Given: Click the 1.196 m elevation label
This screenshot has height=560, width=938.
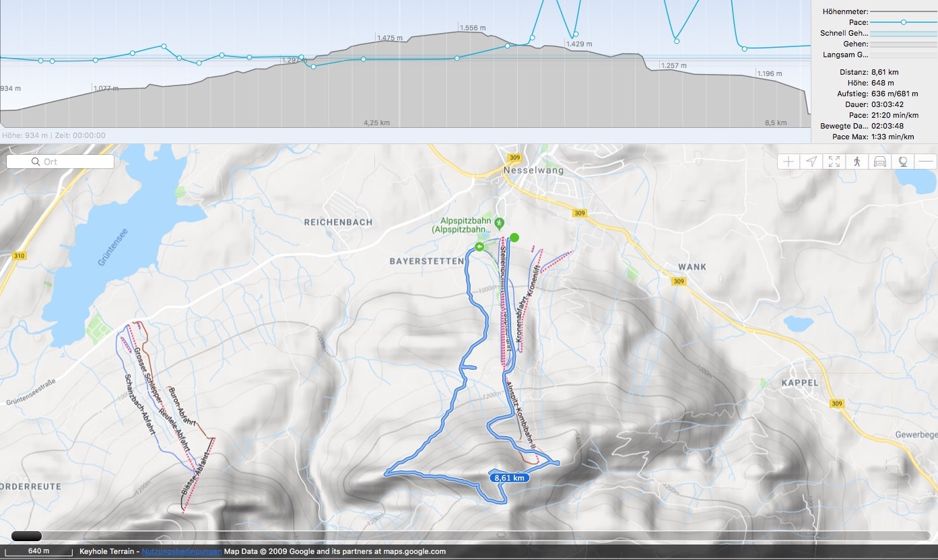Looking at the screenshot, I should [x=769, y=73].
